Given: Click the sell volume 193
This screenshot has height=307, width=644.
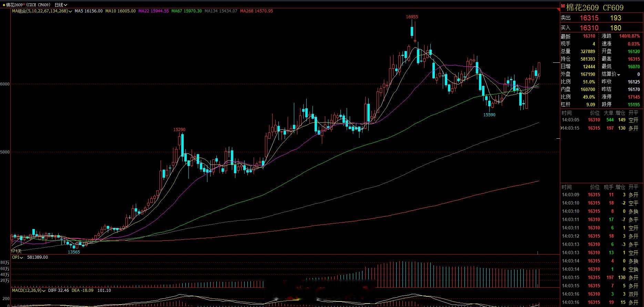Looking at the screenshot, I should click(615, 18).
